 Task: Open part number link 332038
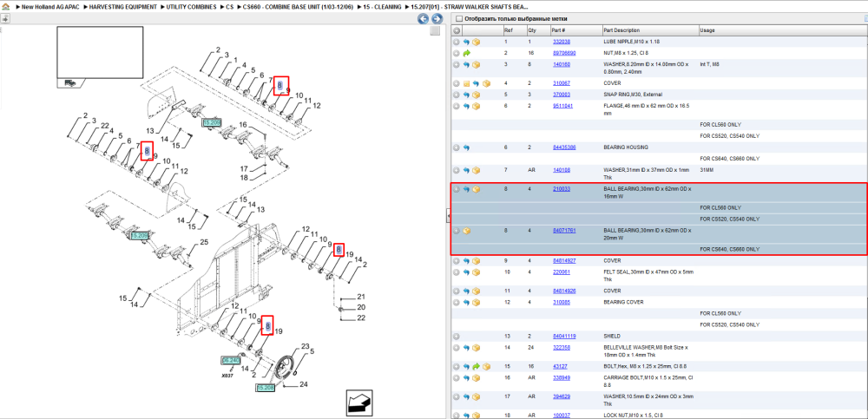562,42
